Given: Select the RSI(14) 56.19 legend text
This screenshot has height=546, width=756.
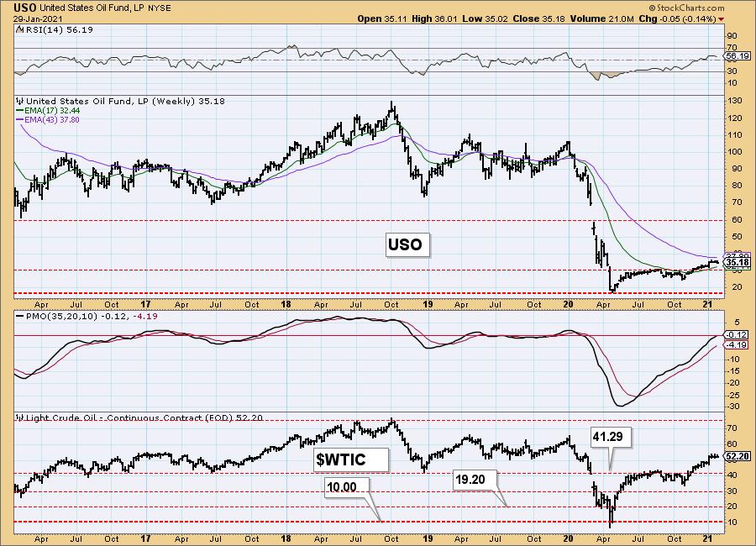Looking at the screenshot, I should coord(59,30).
